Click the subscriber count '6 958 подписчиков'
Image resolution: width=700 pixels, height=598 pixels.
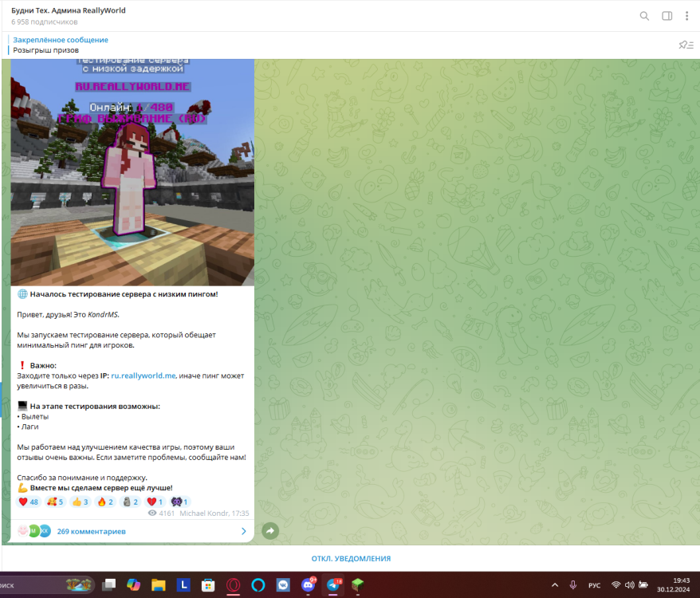(44, 22)
